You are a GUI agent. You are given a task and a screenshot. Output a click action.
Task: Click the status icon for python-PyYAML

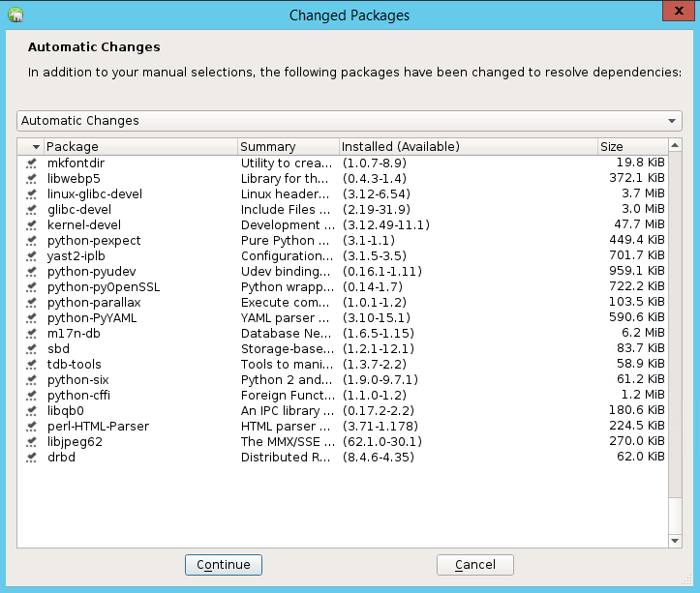31,318
